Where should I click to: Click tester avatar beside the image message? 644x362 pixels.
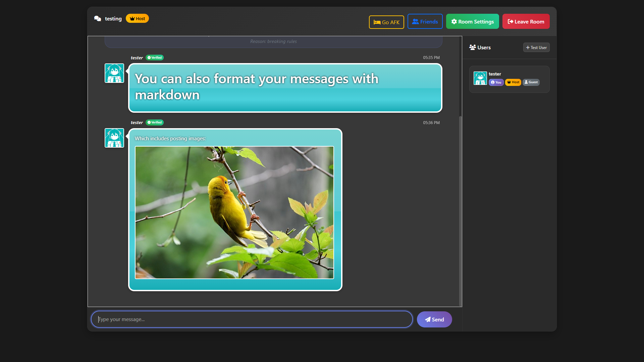click(114, 138)
